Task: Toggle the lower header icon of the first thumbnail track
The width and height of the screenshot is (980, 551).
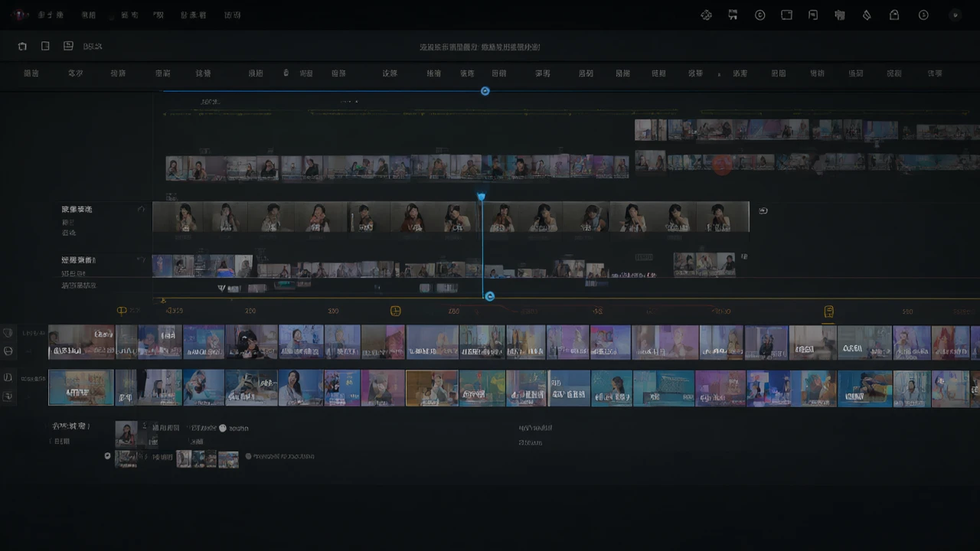Action: (8, 351)
